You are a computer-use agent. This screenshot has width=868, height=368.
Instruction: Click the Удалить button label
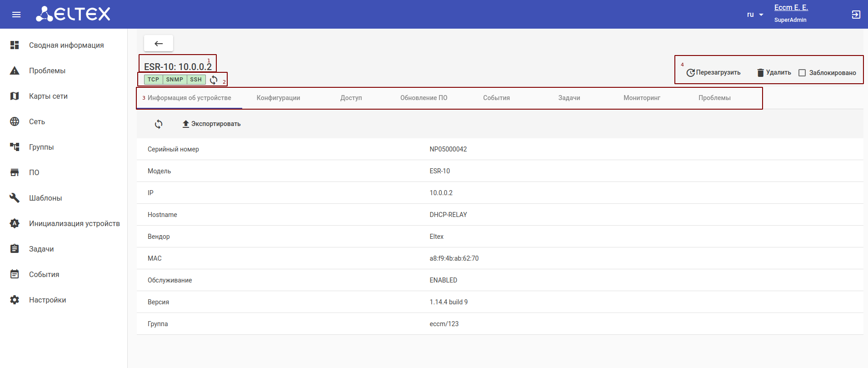tap(778, 73)
